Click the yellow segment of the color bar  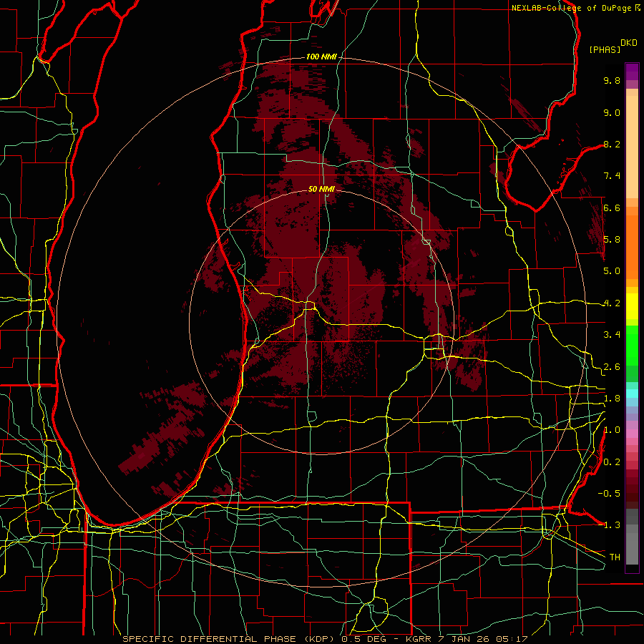(x=632, y=306)
